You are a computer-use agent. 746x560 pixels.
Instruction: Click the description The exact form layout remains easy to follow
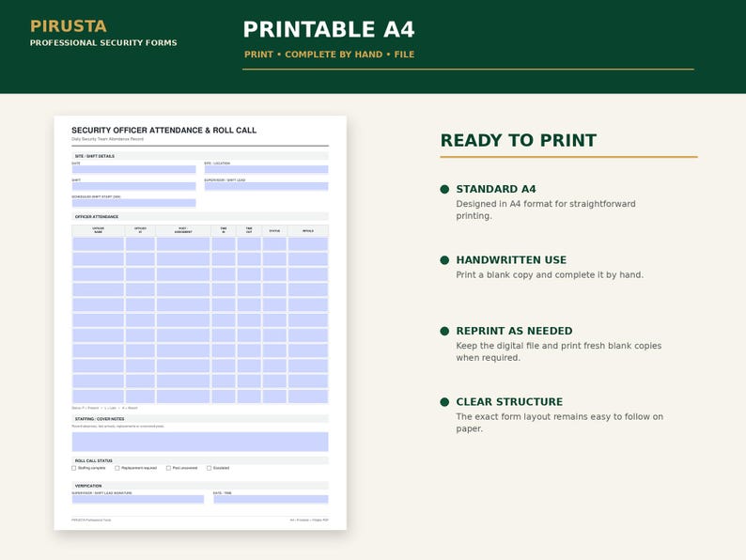pos(560,422)
